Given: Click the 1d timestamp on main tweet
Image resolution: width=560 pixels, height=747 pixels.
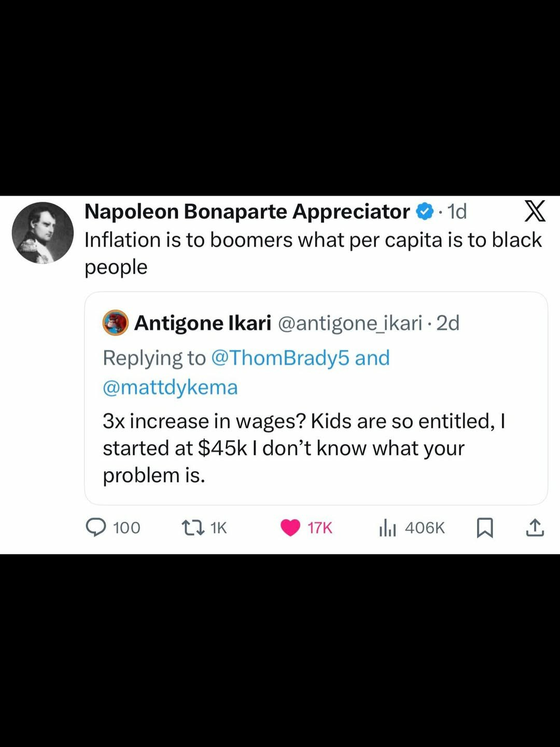Looking at the screenshot, I should pyautogui.click(x=457, y=211).
